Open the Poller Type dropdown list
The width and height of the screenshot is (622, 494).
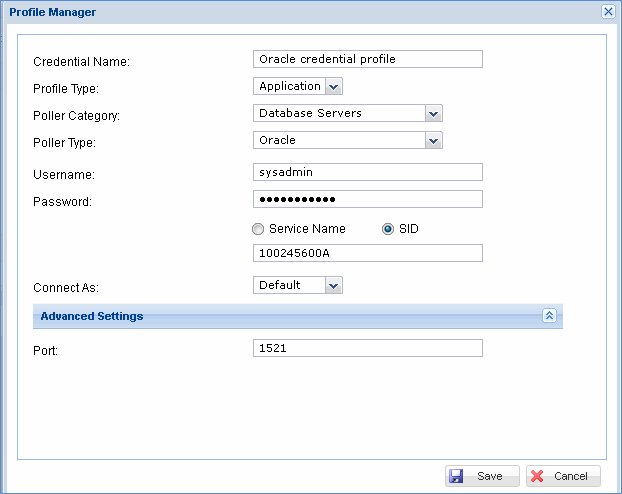click(433, 141)
